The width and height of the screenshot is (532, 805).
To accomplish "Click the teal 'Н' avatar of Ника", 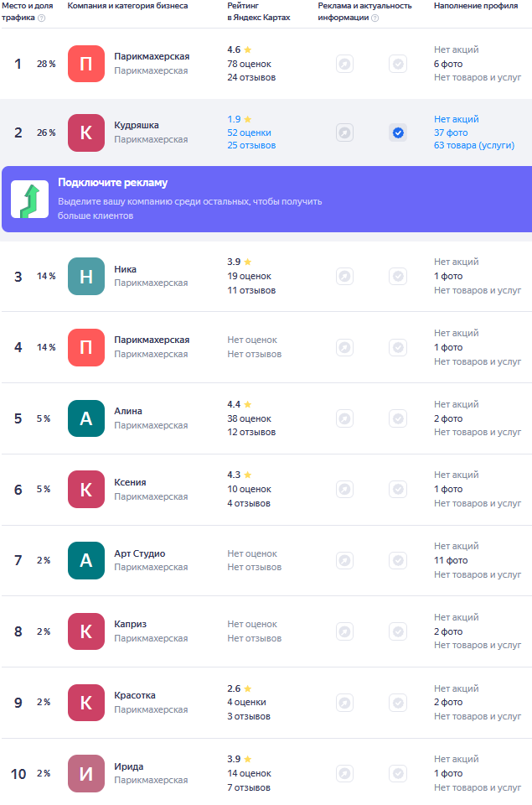I will 86,276.
